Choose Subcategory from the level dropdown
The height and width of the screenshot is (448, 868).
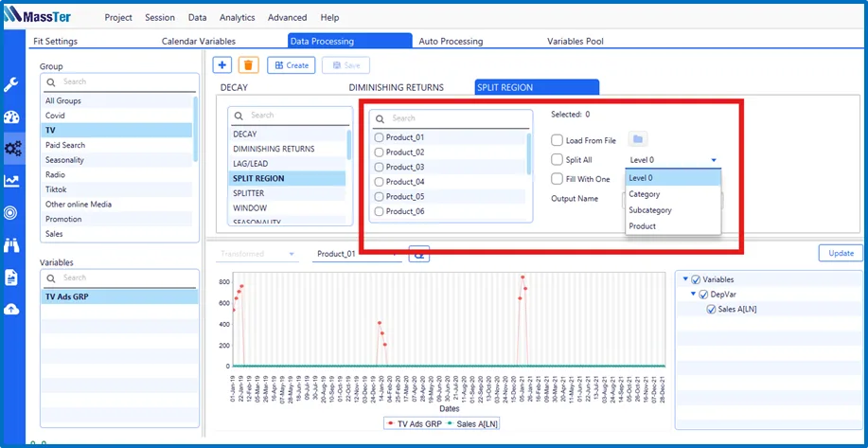click(650, 210)
